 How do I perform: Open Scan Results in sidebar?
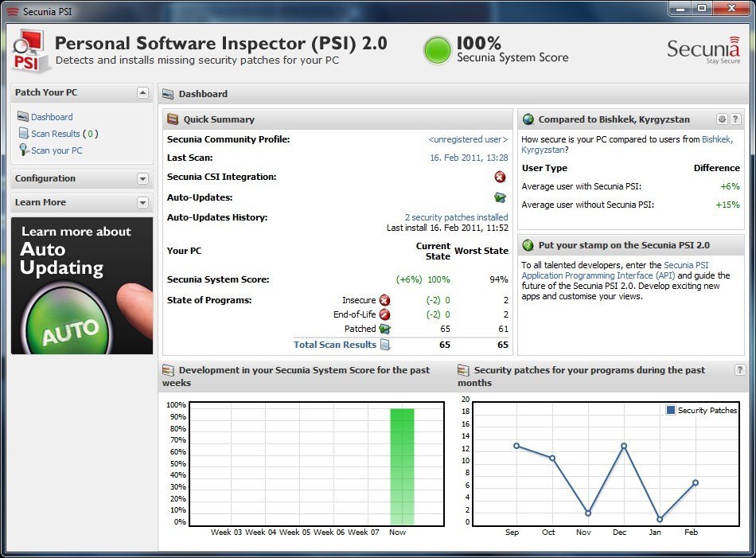tap(55, 134)
